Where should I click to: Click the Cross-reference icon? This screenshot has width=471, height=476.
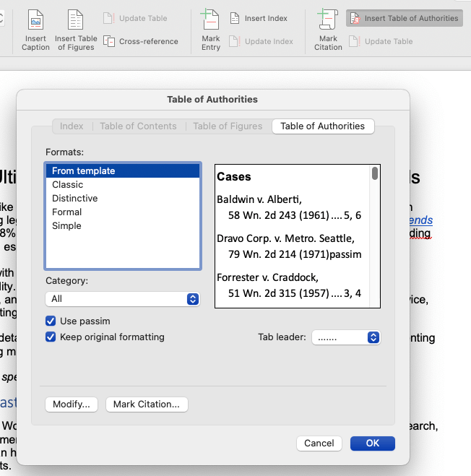coord(109,41)
